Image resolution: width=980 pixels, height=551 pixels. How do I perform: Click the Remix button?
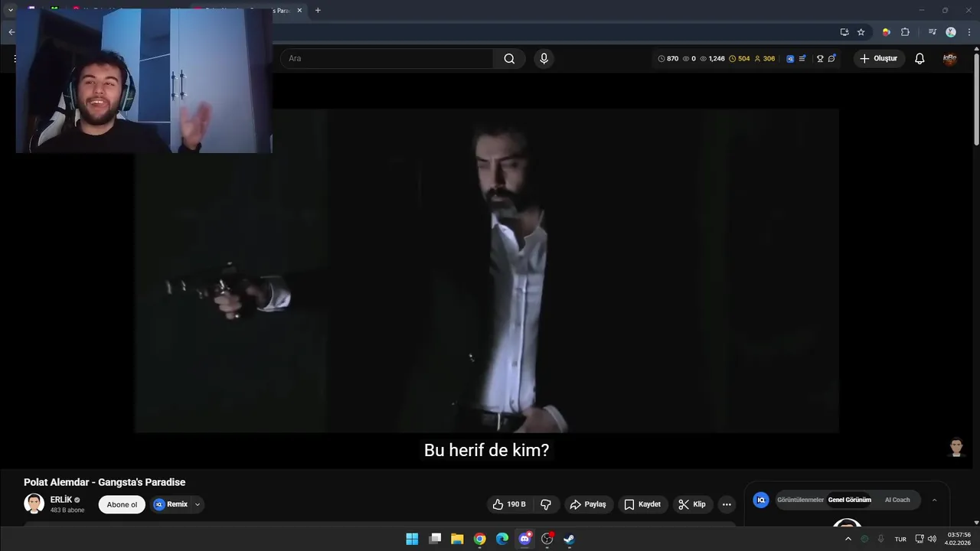171,504
